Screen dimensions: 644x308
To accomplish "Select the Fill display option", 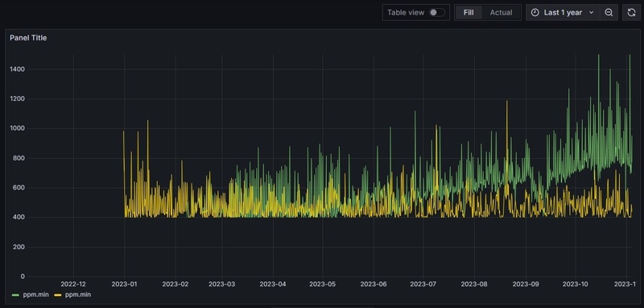I will (469, 12).
